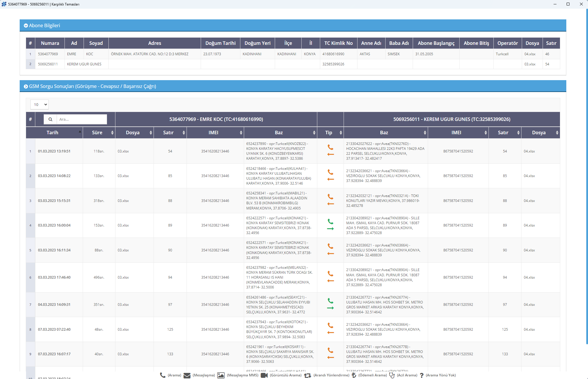The width and height of the screenshot is (588, 379).
Task: Click the window's vertical scrollbar
Action: coord(587,176)
